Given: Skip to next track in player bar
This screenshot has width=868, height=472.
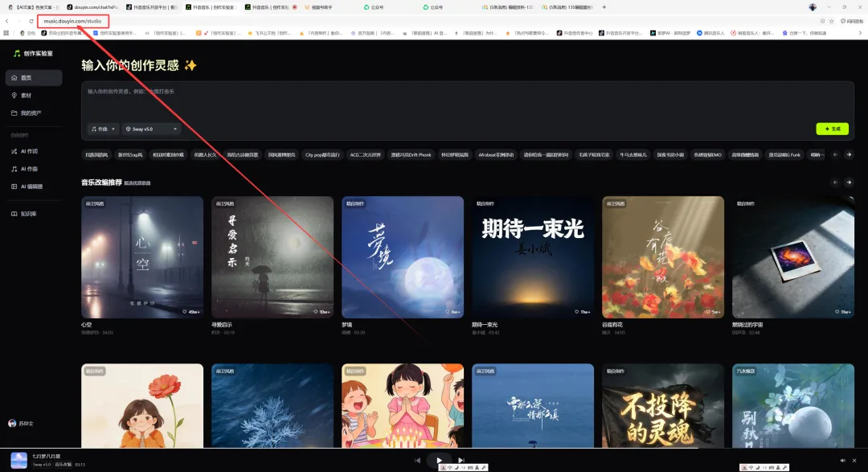Looking at the screenshot, I should pyautogui.click(x=461, y=461).
